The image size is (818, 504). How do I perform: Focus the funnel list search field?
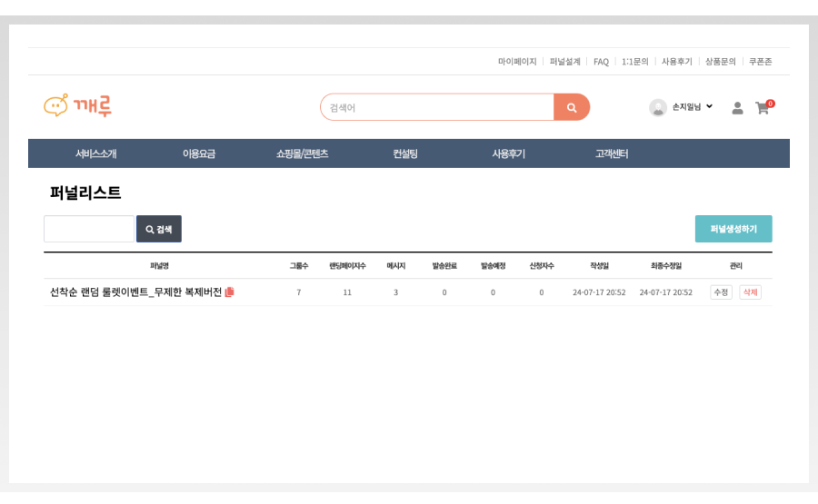[89, 229]
